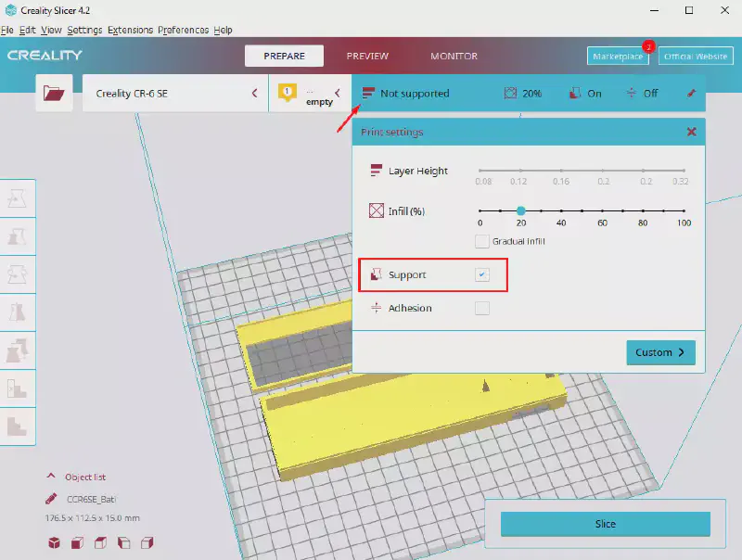Click the pencil icon beside CCR6SE_Bati
The image size is (742, 560).
[52, 499]
